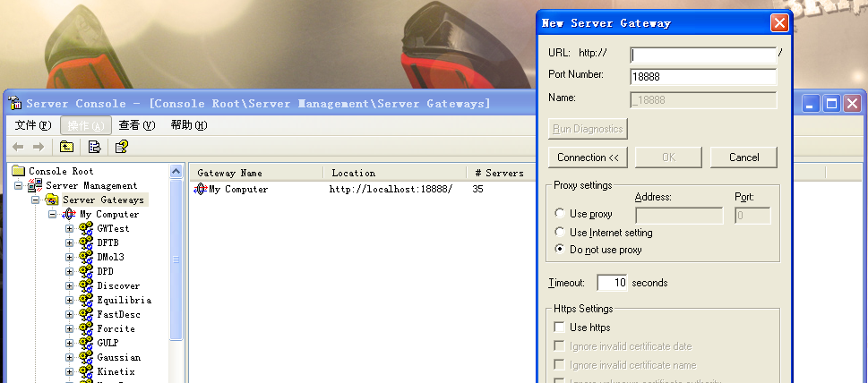Select the Use proxy radio button
868x383 pixels.
560,213
